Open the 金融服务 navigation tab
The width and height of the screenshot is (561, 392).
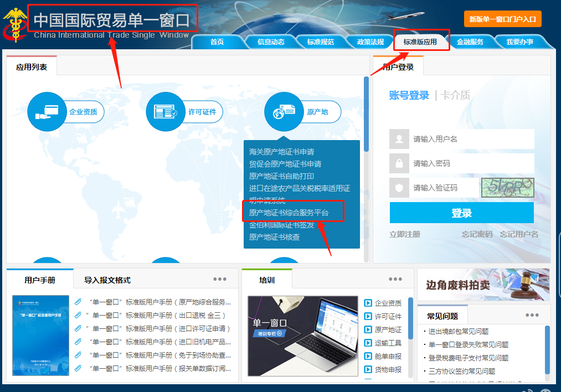point(470,42)
